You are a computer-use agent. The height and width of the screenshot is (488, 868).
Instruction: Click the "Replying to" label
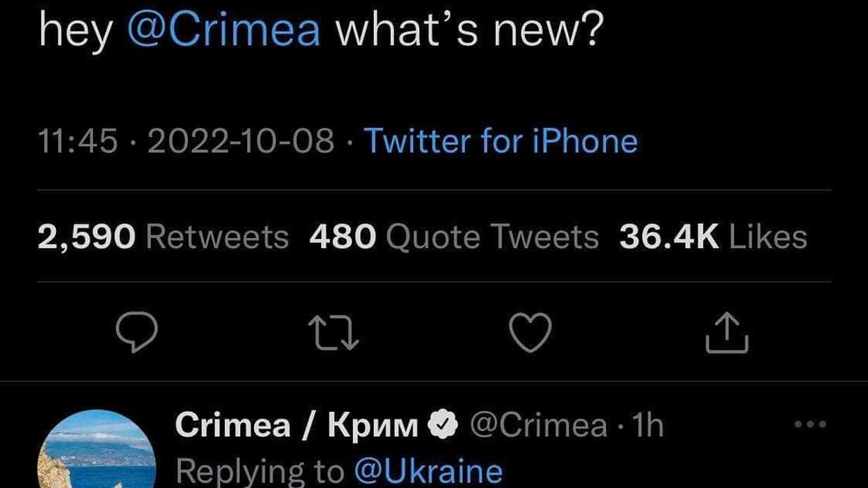[260, 471]
